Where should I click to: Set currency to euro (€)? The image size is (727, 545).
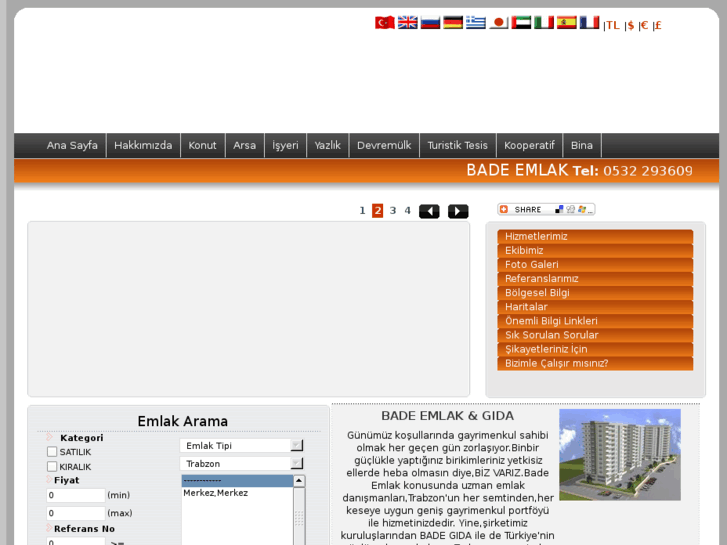[x=644, y=26]
